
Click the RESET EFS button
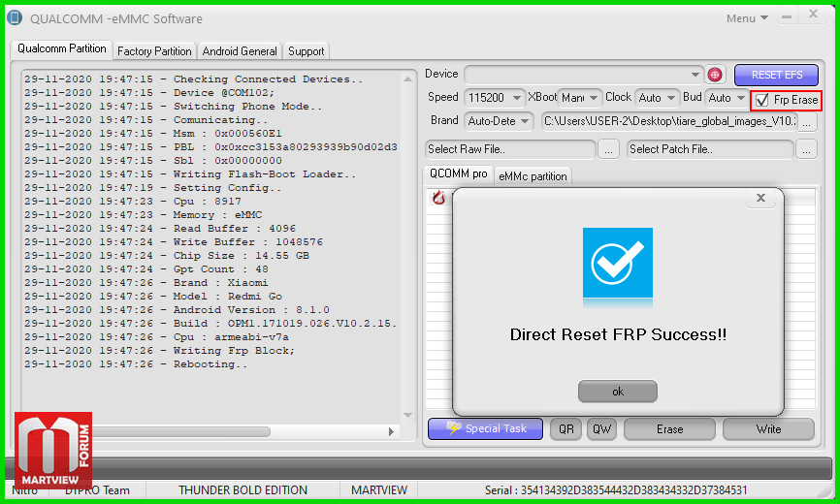pyautogui.click(x=776, y=75)
